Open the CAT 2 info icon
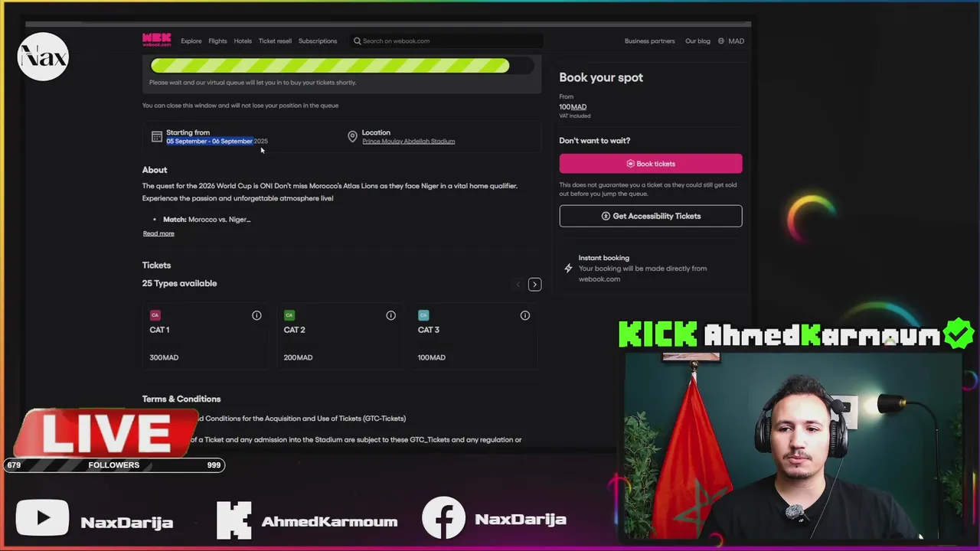980x551 pixels. point(390,315)
